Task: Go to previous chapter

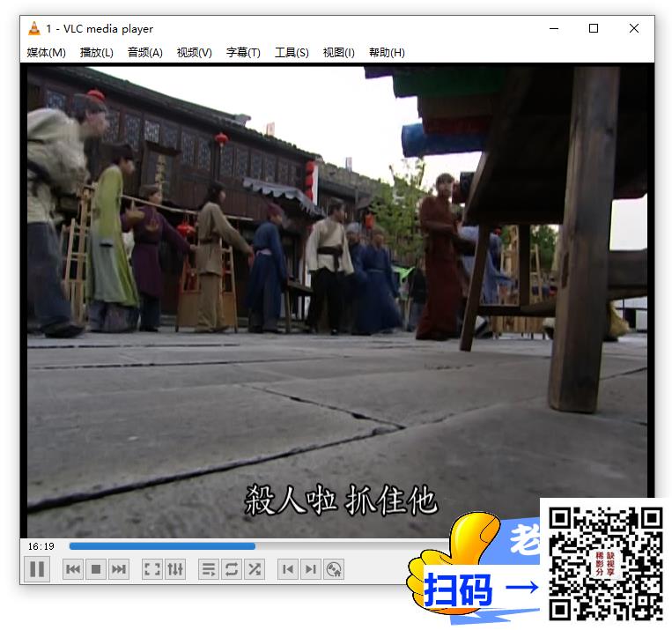Action: pyautogui.click(x=288, y=569)
